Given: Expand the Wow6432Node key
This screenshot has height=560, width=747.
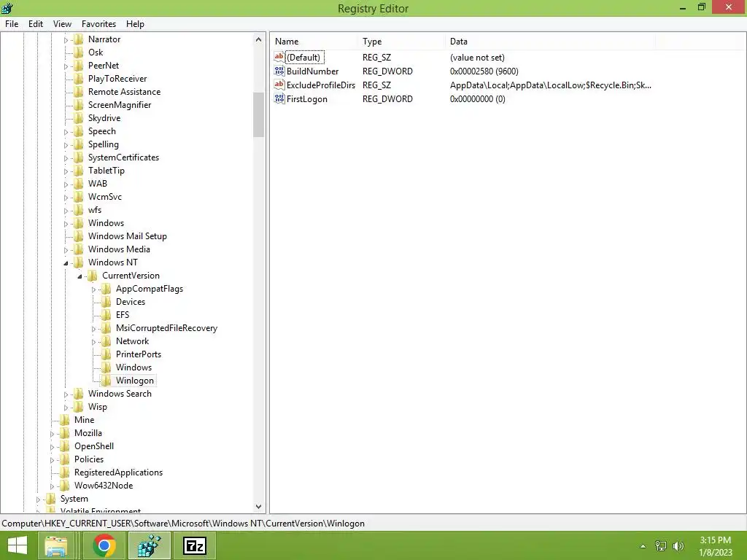Looking at the screenshot, I should click(x=53, y=486).
